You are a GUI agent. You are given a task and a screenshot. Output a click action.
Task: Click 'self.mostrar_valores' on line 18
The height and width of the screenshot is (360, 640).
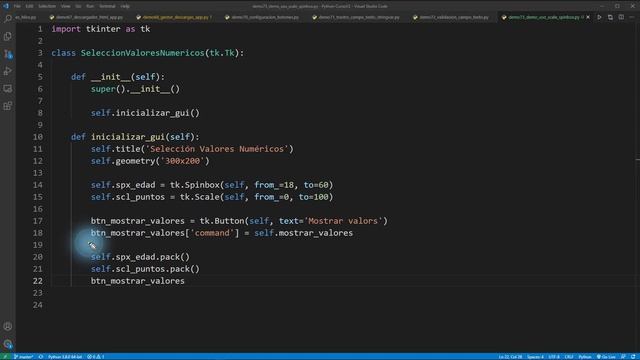[303, 233]
